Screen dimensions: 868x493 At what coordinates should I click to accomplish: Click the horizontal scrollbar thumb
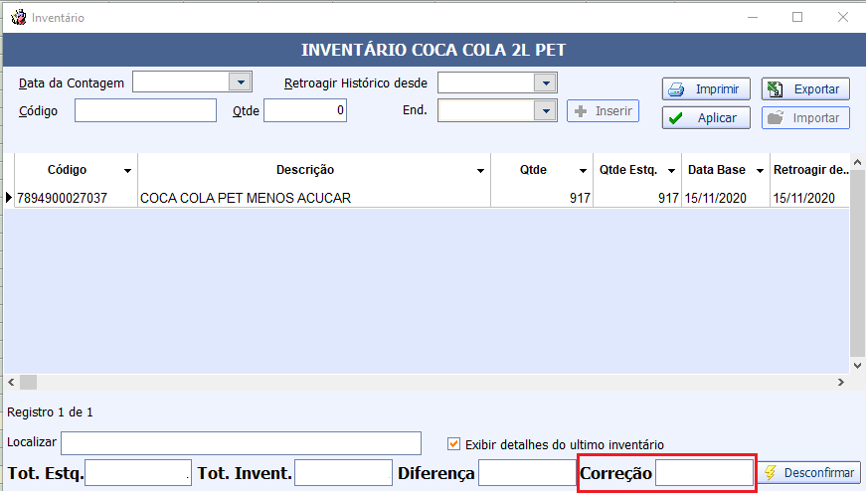point(28,382)
